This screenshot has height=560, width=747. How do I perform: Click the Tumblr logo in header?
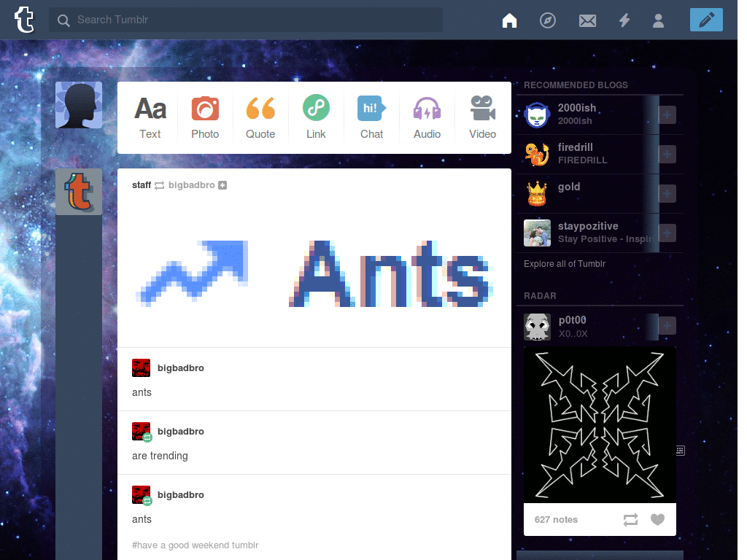(x=24, y=20)
